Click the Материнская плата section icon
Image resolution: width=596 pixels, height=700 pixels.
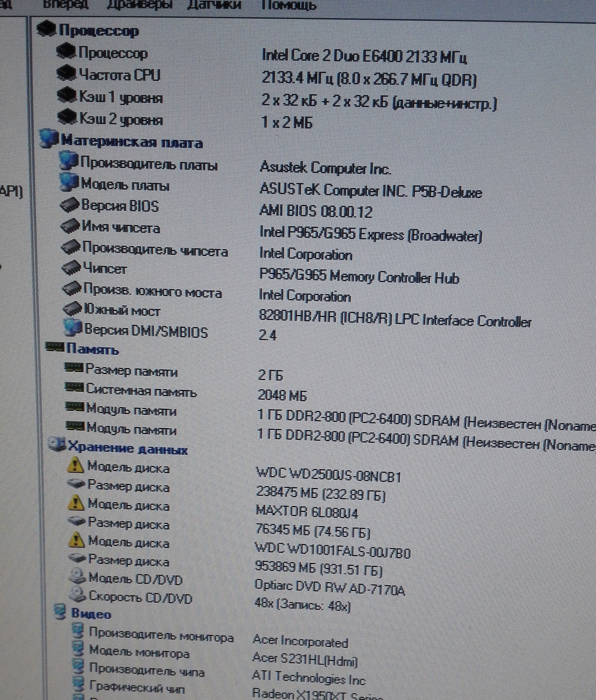point(49,139)
